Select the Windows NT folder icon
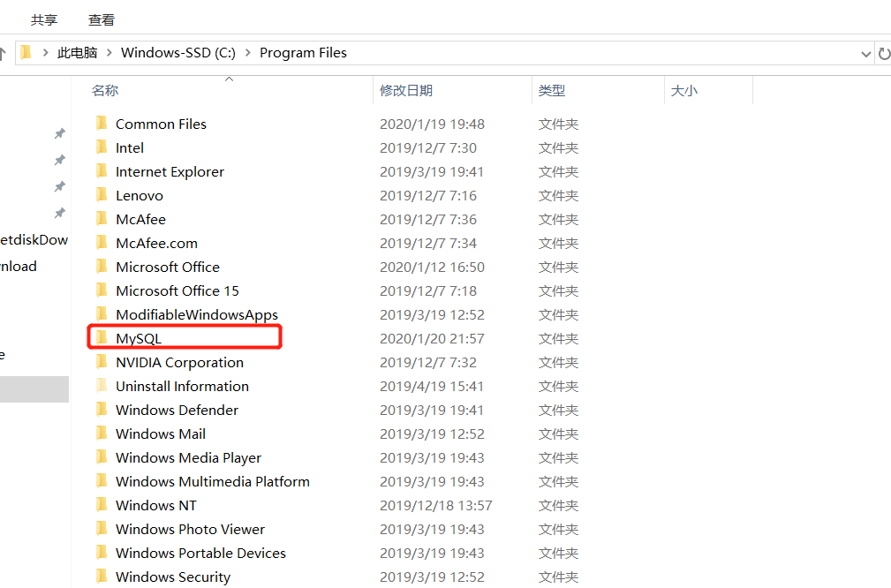The image size is (891, 588). [x=102, y=504]
